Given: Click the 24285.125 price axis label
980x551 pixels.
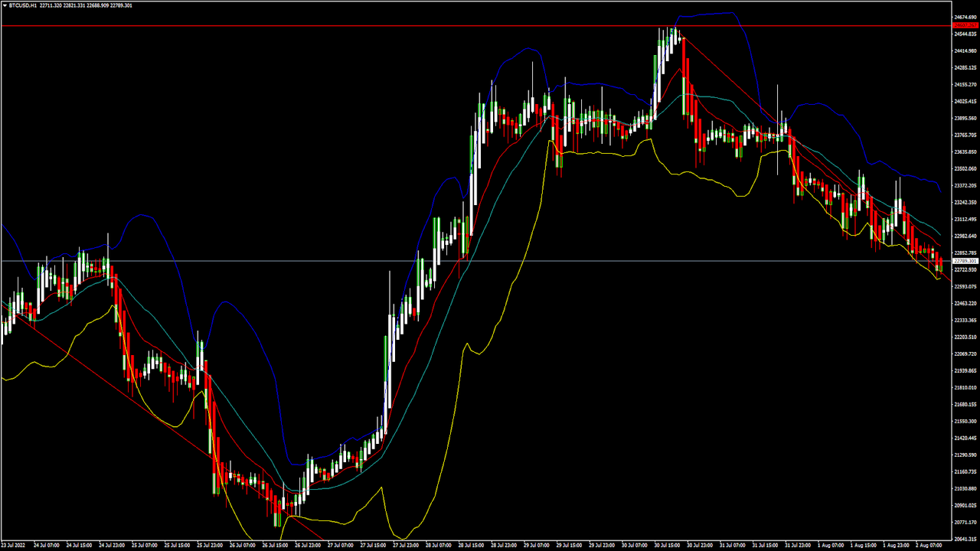Looking at the screenshot, I should click(x=965, y=67).
